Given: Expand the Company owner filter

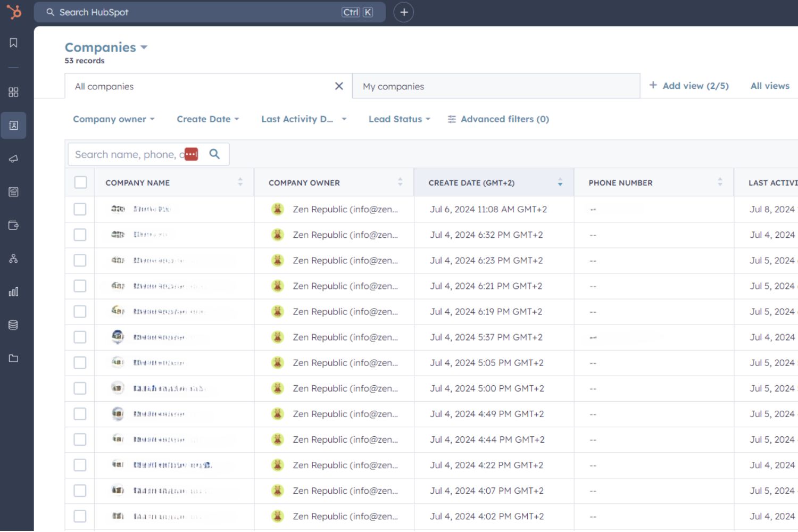Looking at the screenshot, I should (114, 119).
